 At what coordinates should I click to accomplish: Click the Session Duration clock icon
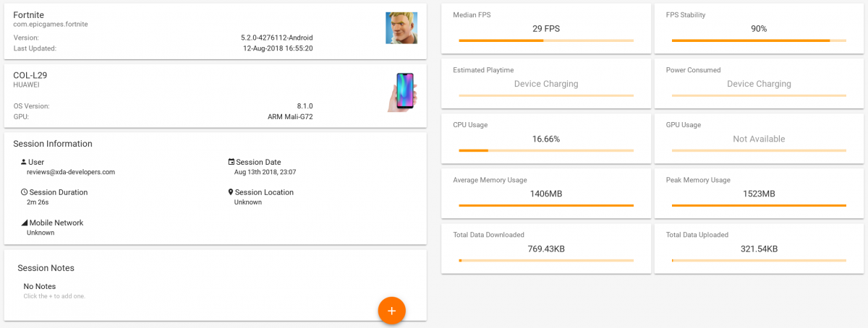(24, 192)
